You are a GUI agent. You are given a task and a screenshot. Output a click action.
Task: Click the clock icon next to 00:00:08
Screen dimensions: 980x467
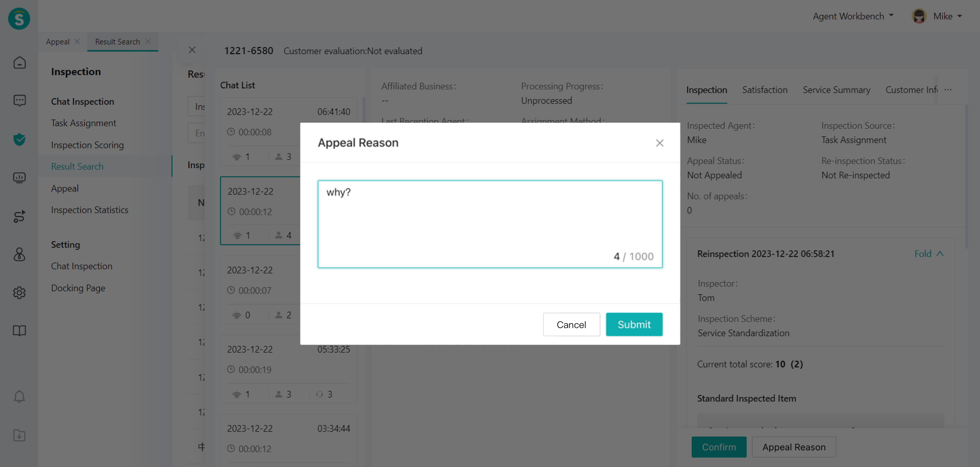click(x=230, y=132)
